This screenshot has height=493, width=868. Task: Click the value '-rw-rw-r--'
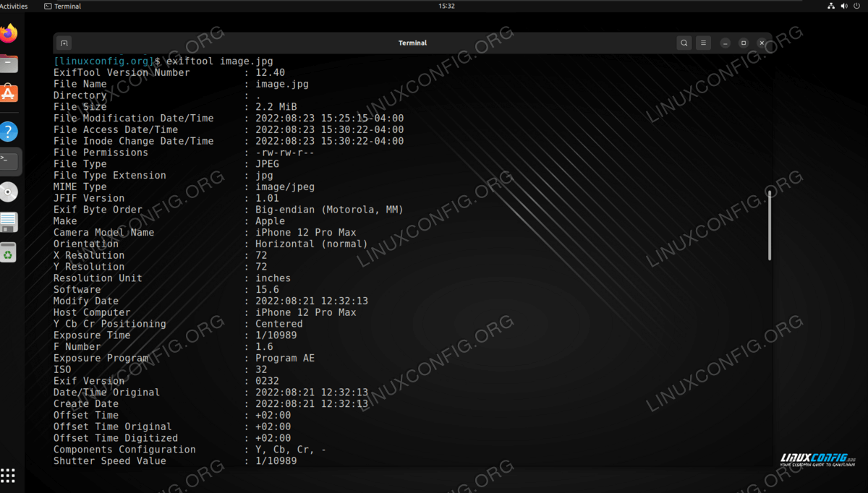click(x=285, y=153)
